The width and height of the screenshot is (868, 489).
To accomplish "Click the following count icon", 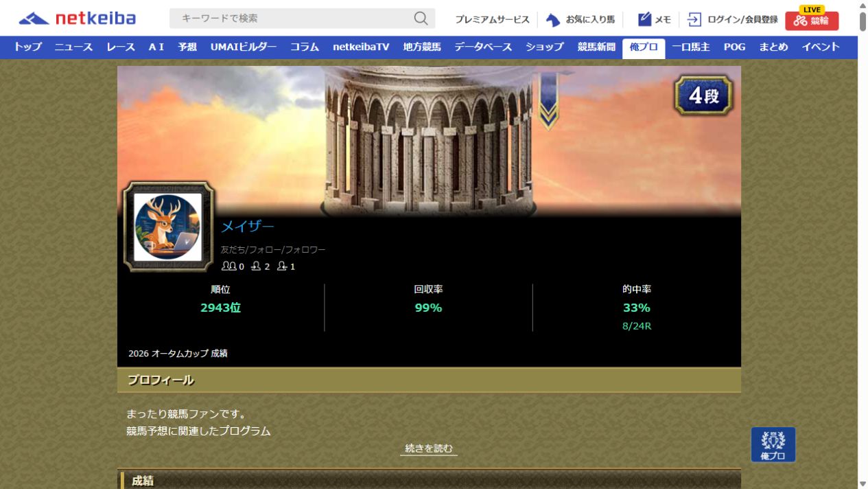I will (x=256, y=266).
